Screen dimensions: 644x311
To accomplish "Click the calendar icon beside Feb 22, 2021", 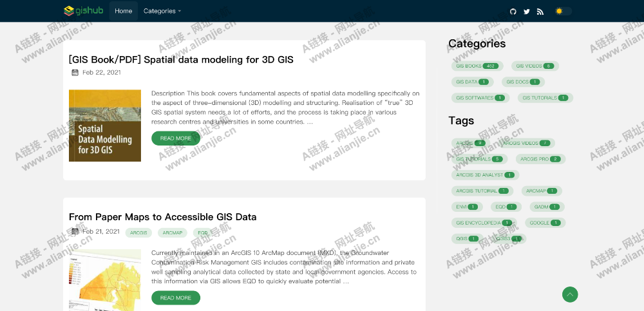I will (x=75, y=73).
